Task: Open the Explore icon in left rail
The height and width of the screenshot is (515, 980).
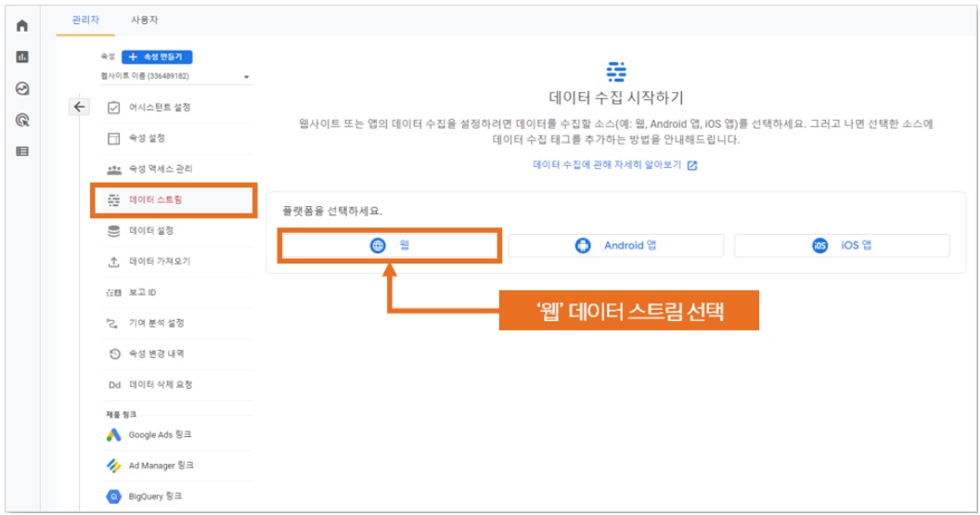Action: [22, 88]
